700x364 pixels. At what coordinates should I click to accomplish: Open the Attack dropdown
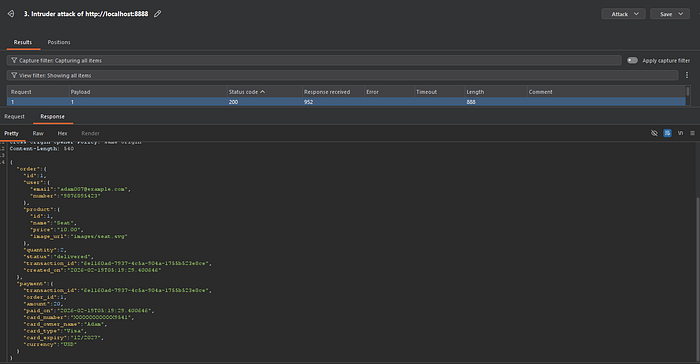click(624, 14)
